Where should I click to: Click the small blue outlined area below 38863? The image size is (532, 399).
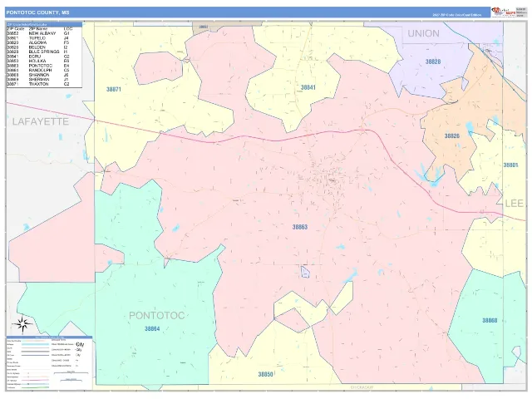pyautogui.click(x=305, y=272)
